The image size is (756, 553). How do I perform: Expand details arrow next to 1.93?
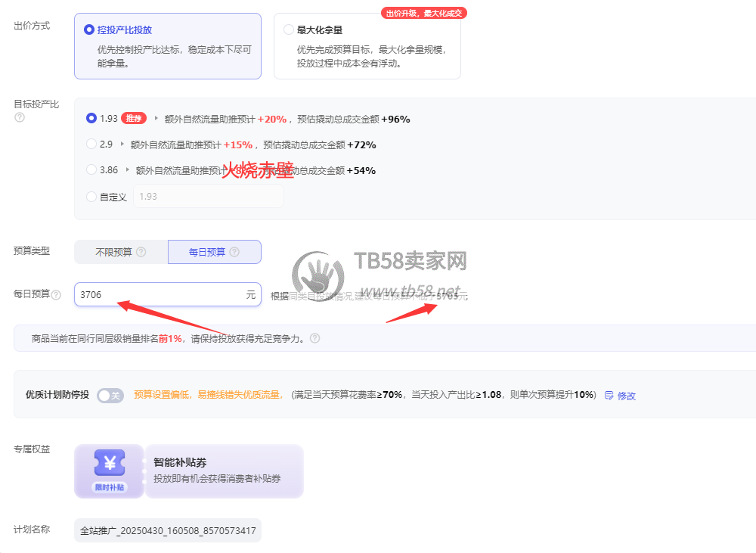pos(156,118)
